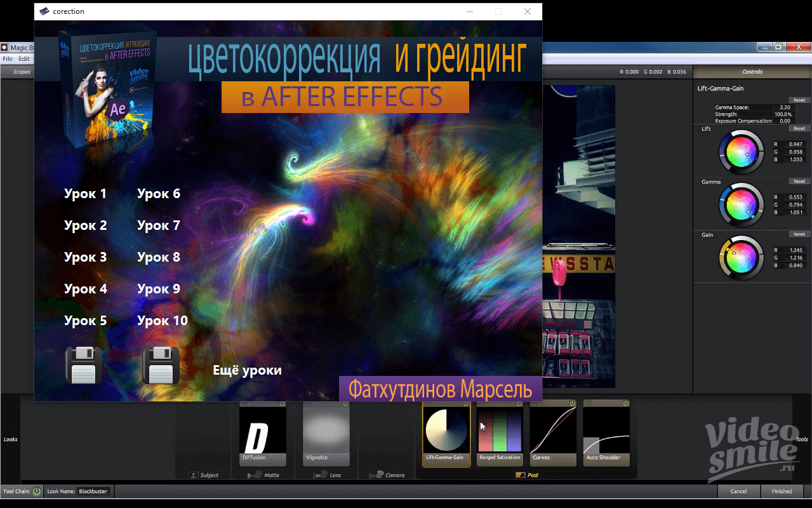This screenshot has height=508, width=812.
Task: Click the Lift G value 0.958
Action: point(795,152)
